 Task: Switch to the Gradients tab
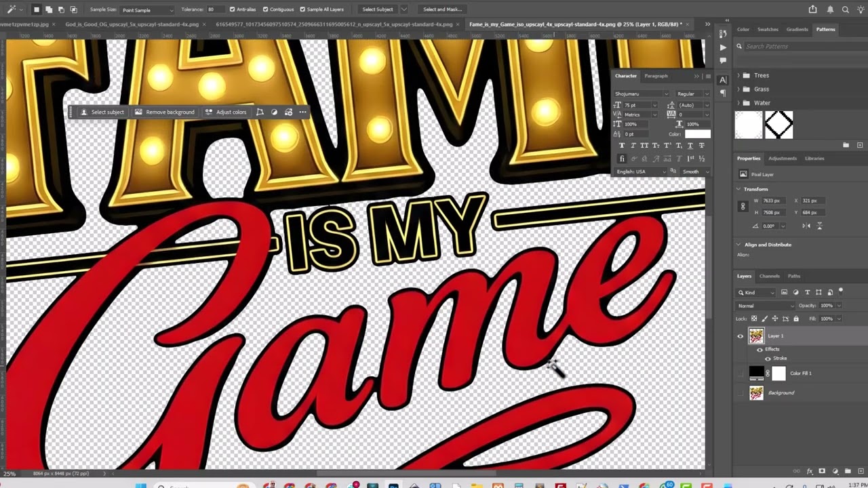point(797,29)
